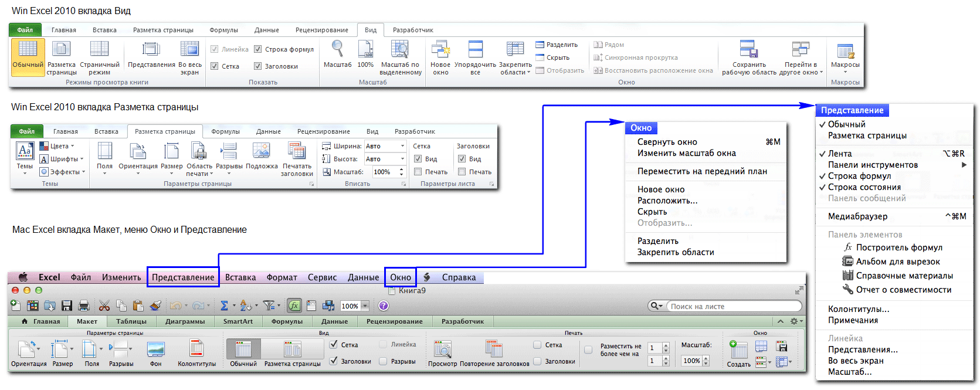Toggle Сетка Вид checkbox in Параметры листа
Image resolution: width=980 pixels, height=390 pixels.
point(418,159)
